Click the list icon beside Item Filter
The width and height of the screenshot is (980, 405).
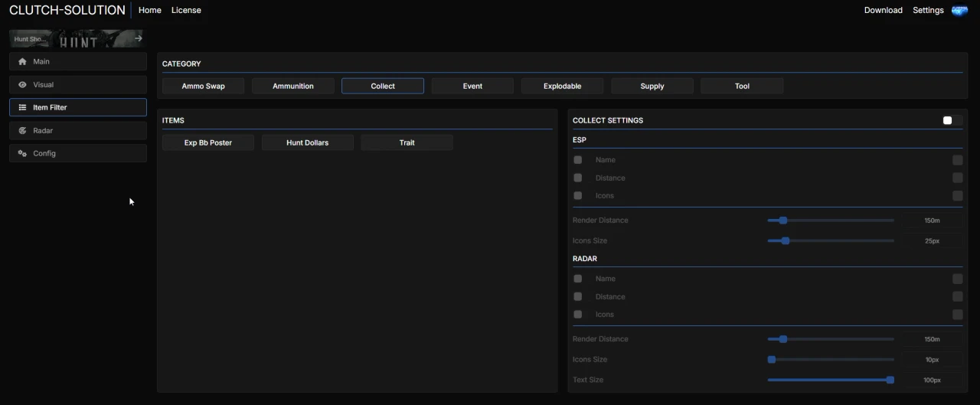(22, 107)
